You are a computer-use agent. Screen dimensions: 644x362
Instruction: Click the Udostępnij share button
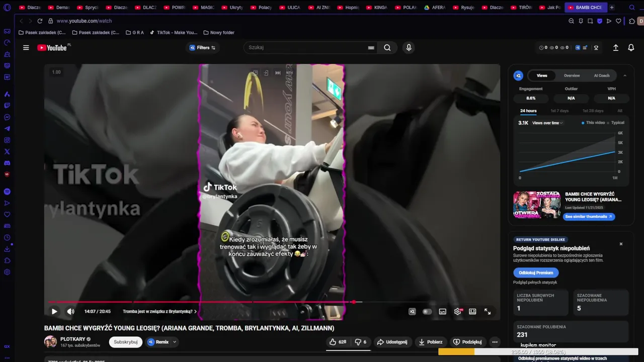click(392, 342)
